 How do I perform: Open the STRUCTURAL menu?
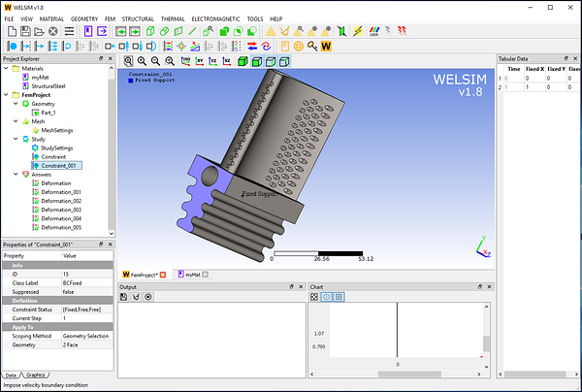point(138,19)
